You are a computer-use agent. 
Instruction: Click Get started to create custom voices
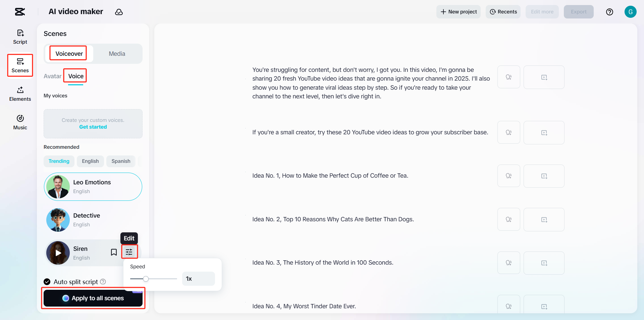pos(93,127)
